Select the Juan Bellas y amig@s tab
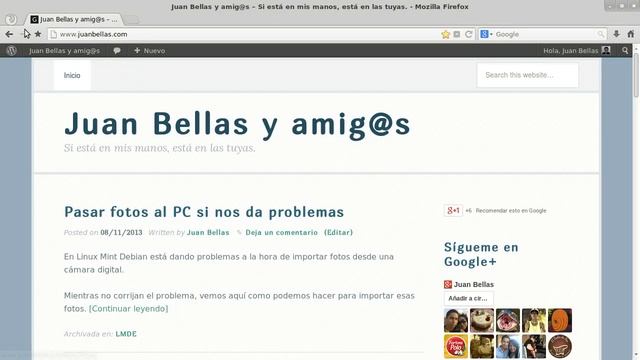Image resolution: width=640 pixels, height=360 pixels. 75,19
